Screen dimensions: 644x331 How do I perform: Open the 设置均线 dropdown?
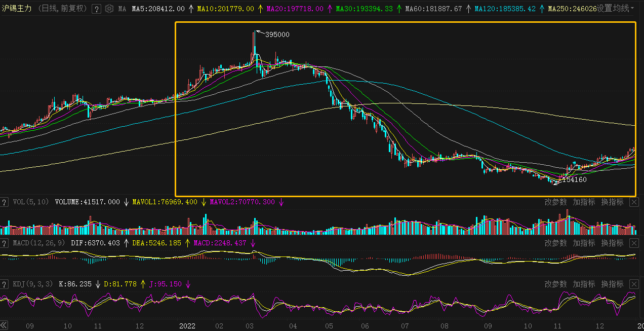click(x=615, y=9)
